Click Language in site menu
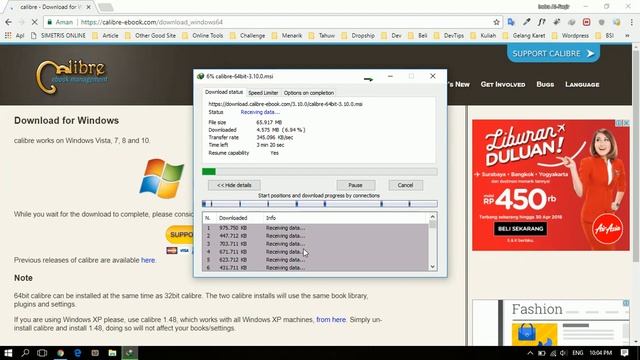 pos(582,84)
